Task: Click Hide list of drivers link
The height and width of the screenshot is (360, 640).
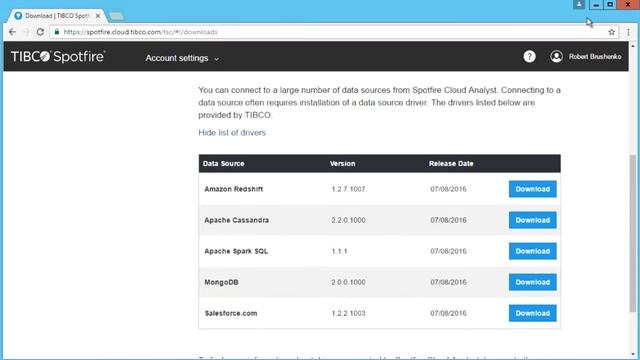Action: (232, 133)
